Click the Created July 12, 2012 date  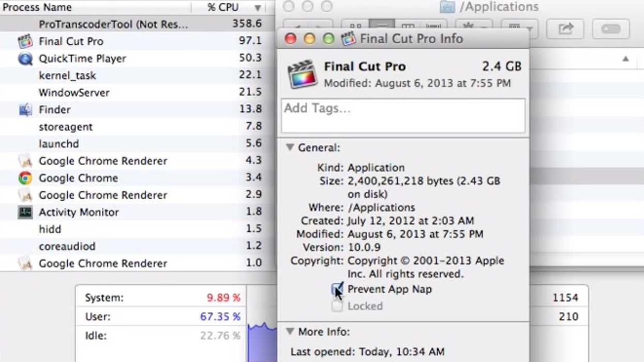click(411, 221)
